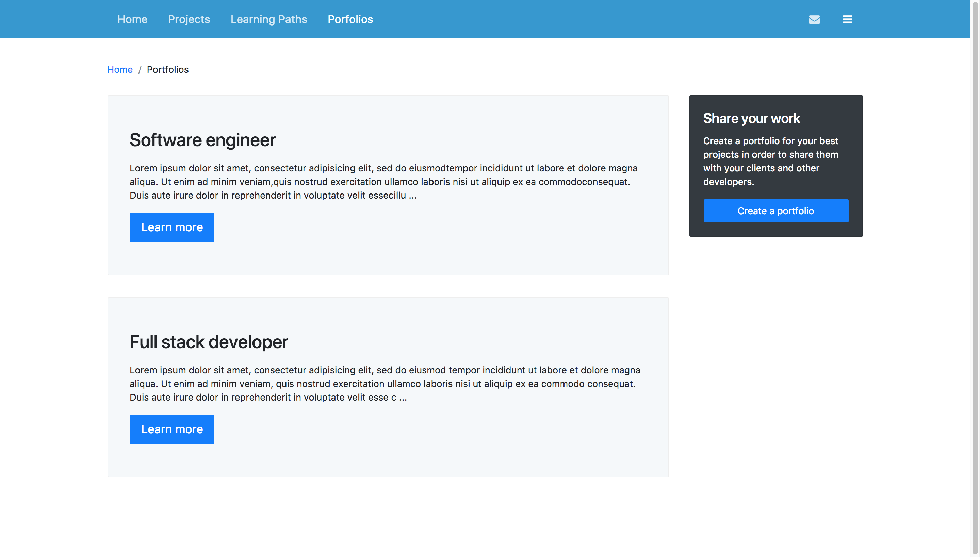Click the Home breadcrumb link
980x557 pixels.
(x=120, y=69)
